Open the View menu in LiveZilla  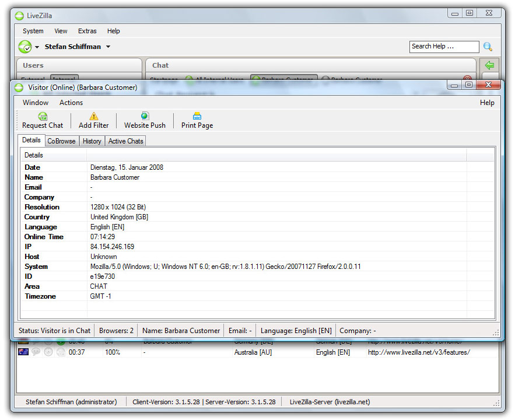[x=61, y=31]
